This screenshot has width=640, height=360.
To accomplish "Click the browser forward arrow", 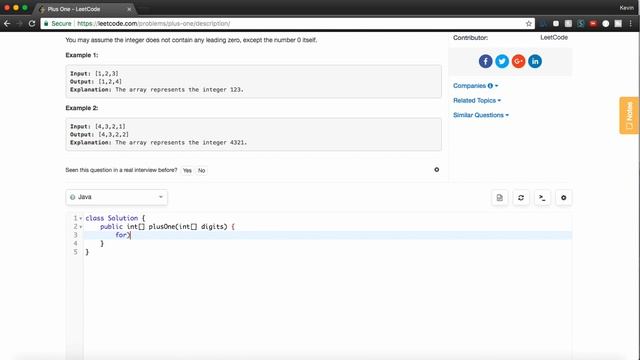I will pyautogui.click(x=19, y=24).
